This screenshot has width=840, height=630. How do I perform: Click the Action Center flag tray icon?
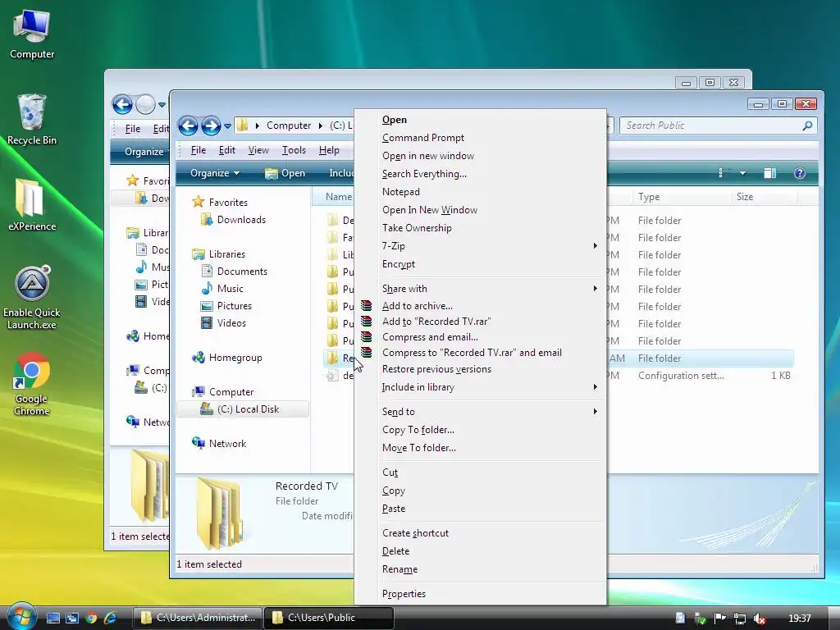[719, 619]
